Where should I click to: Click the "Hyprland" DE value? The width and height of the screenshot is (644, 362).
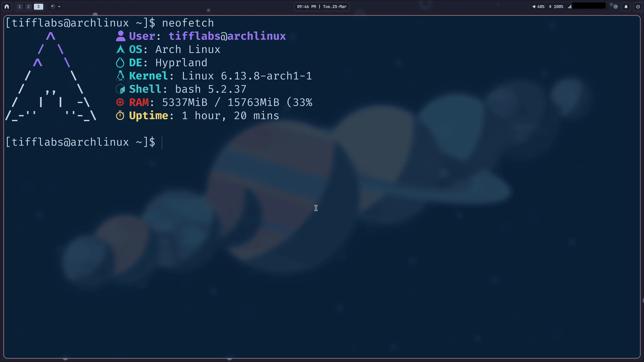pos(181,63)
